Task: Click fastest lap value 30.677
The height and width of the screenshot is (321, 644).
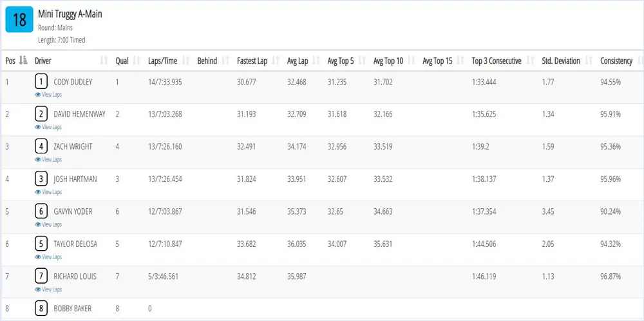Action: tap(247, 83)
